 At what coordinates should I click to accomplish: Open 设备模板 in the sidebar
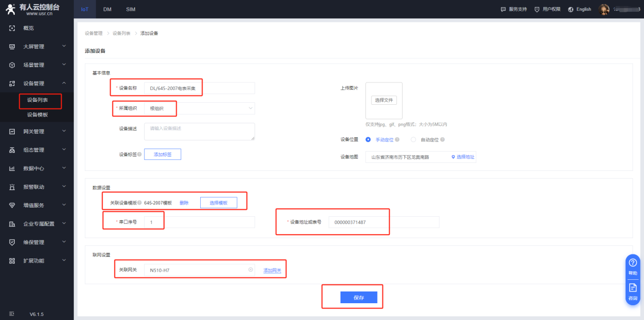point(38,115)
